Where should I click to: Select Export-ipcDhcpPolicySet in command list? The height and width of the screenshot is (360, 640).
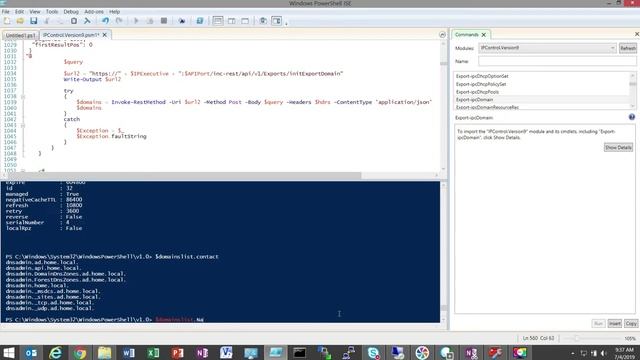[x=481, y=84]
